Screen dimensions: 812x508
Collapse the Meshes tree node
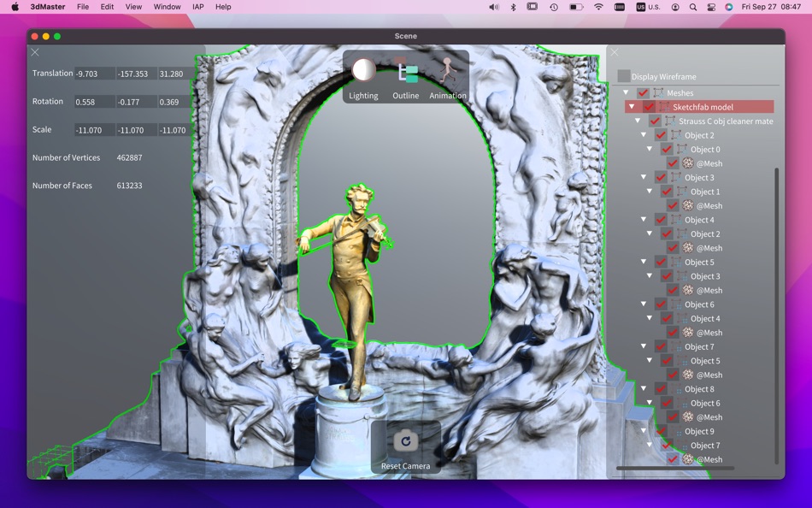626,92
